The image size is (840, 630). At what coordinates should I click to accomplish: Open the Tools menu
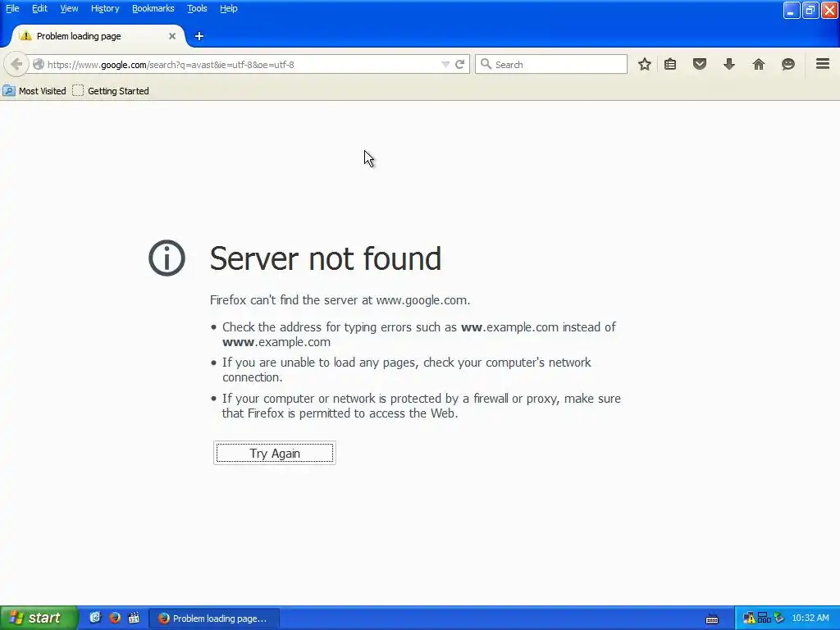197,8
